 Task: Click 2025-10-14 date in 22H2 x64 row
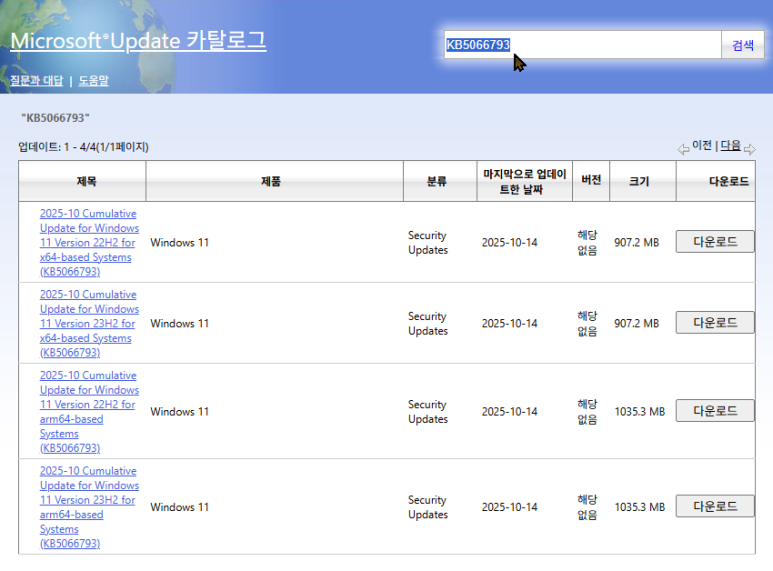tap(509, 243)
